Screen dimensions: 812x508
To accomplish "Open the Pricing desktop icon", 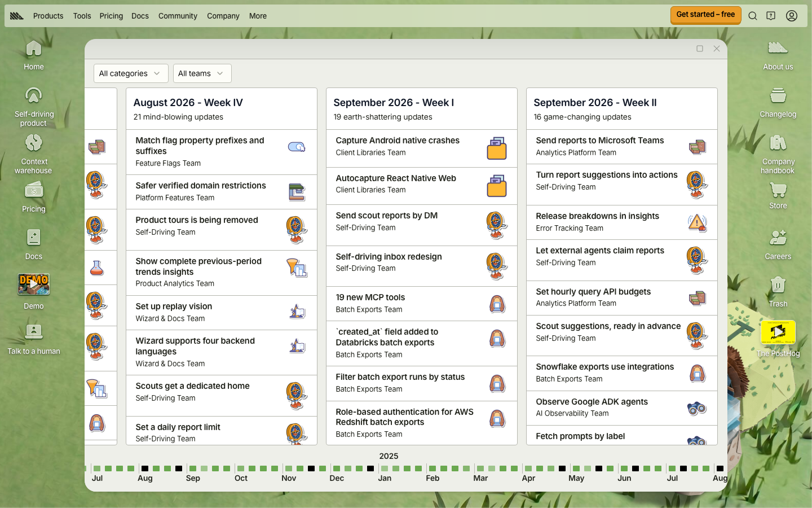I will [x=34, y=197].
